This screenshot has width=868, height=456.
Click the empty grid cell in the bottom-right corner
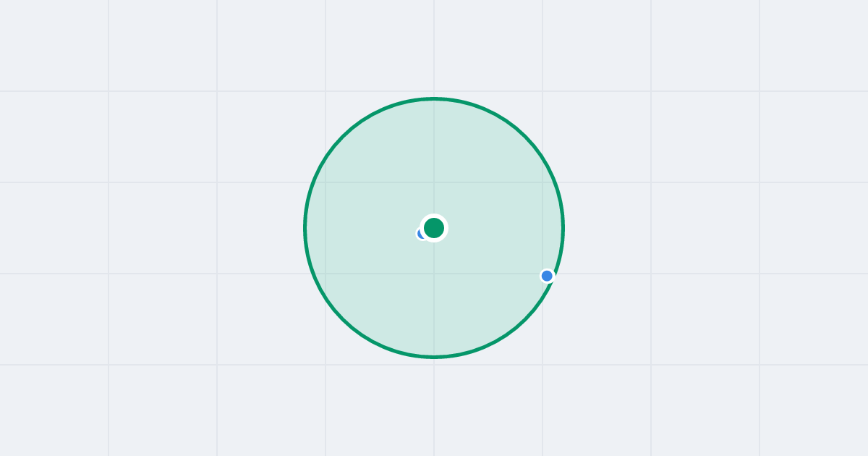point(814,410)
